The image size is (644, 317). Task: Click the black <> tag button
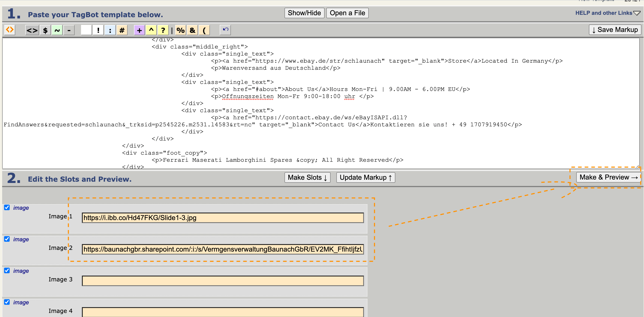coord(32,30)
